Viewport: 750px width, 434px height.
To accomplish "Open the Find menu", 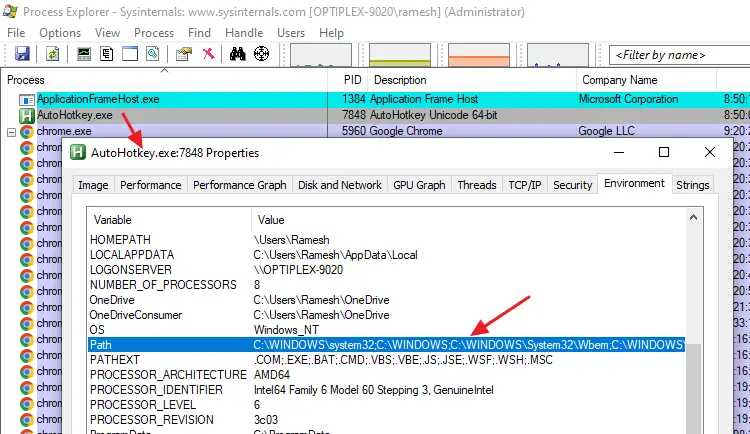I will (199, 33).
